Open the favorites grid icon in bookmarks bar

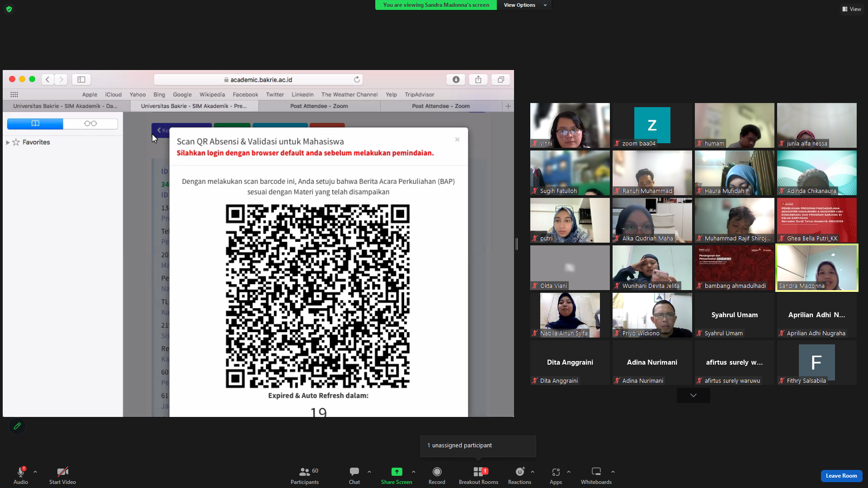pyautogui.click(x=14, y=94)
